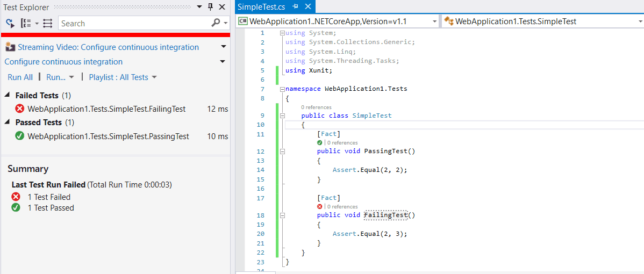
Task: Collapse the Failed Tests group
Action: click(x=8, y=95)
